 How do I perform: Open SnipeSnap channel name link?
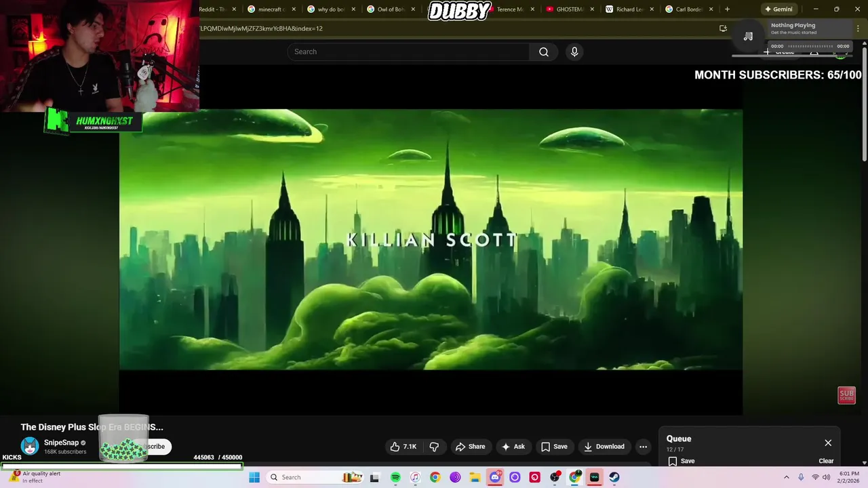tap(61, 443)
